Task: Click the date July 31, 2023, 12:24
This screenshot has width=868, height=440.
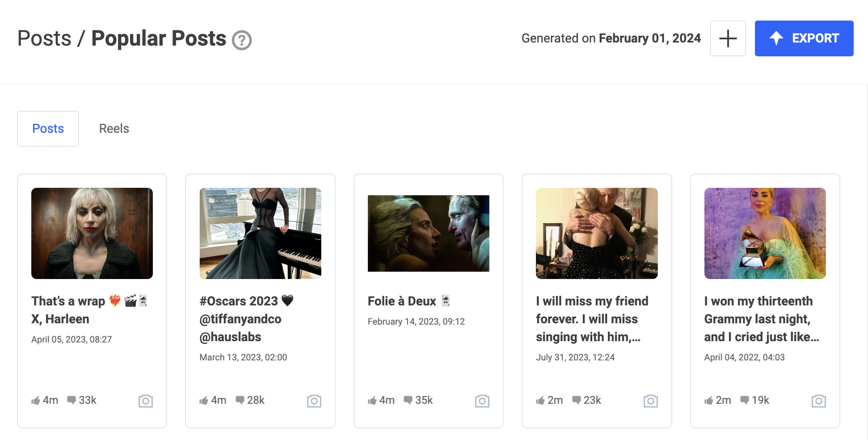Action: (x=575, y=357)
